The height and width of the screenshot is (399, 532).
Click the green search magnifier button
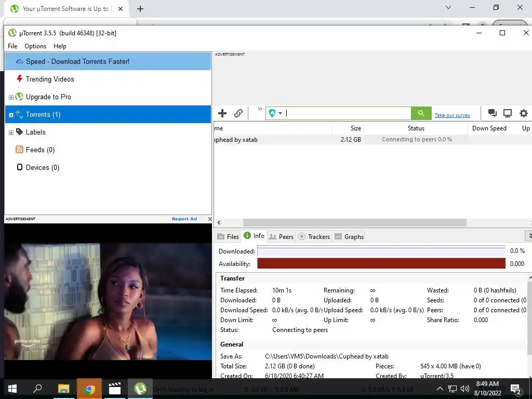pos(421,113)
